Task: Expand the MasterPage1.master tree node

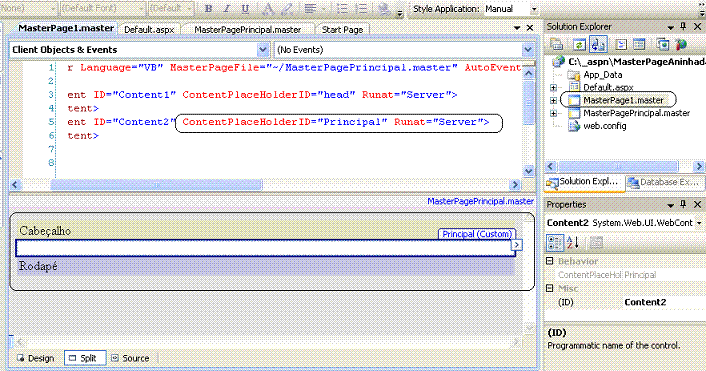Action: click(x=553, y=100)
